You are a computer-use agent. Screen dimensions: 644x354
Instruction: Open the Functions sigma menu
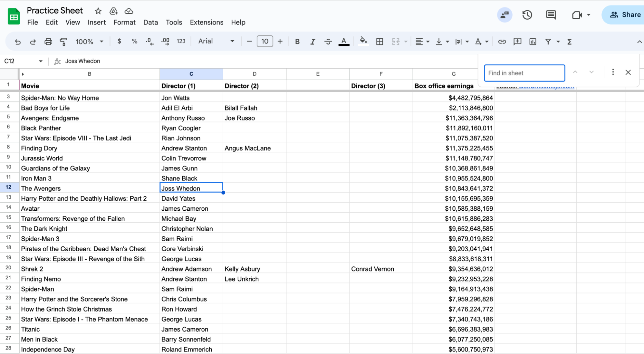coord(569,42)
